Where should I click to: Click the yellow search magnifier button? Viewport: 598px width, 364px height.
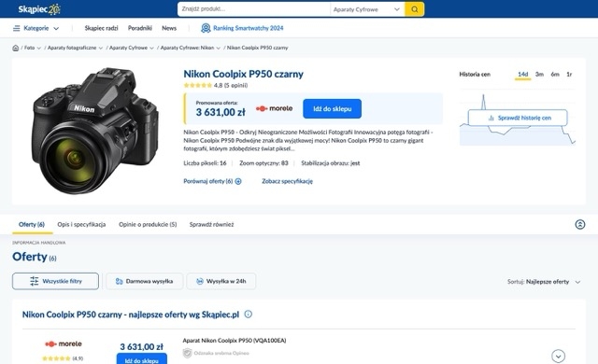[414, 9]
